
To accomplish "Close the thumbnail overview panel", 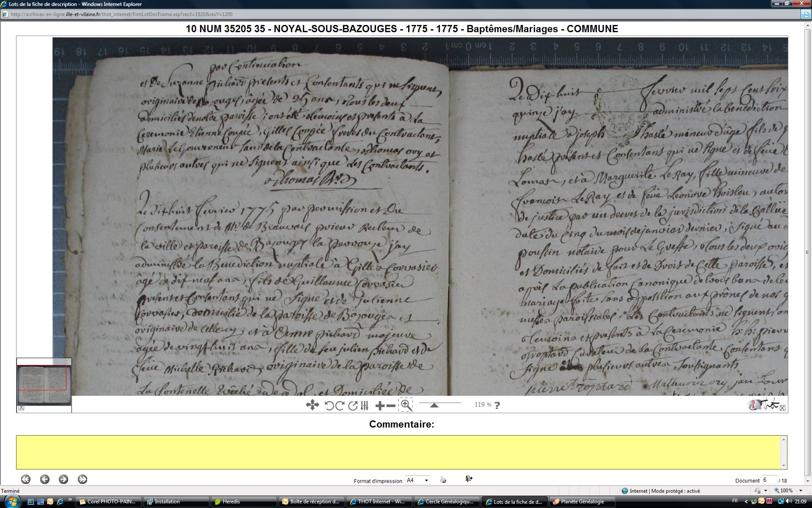I will point(21,408).
